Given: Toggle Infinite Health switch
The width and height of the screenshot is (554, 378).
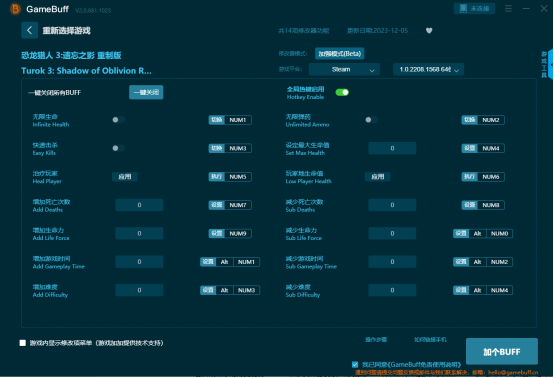Looking at the screenshot, I should click(x=118, y=120).
